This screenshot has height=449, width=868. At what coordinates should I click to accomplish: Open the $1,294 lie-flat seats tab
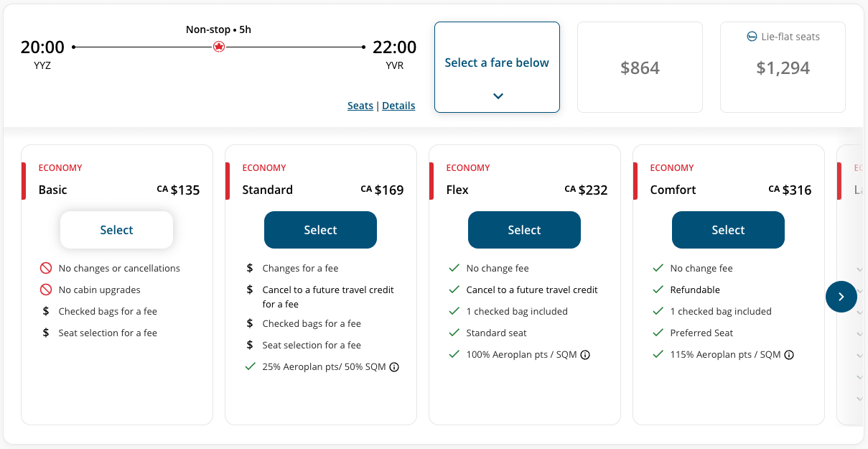click(x=783, y=68)
